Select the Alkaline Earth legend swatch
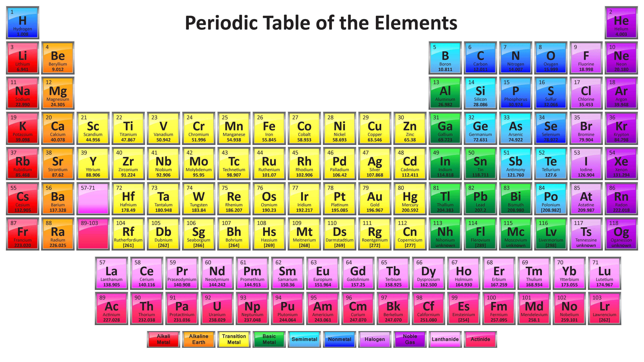 (199, 339)
